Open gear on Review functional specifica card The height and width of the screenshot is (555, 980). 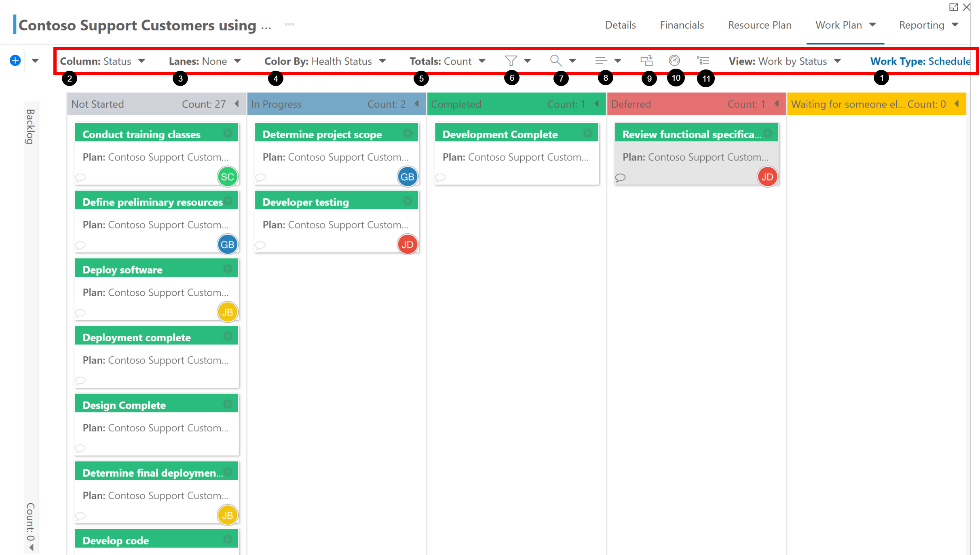click(767, 133)
